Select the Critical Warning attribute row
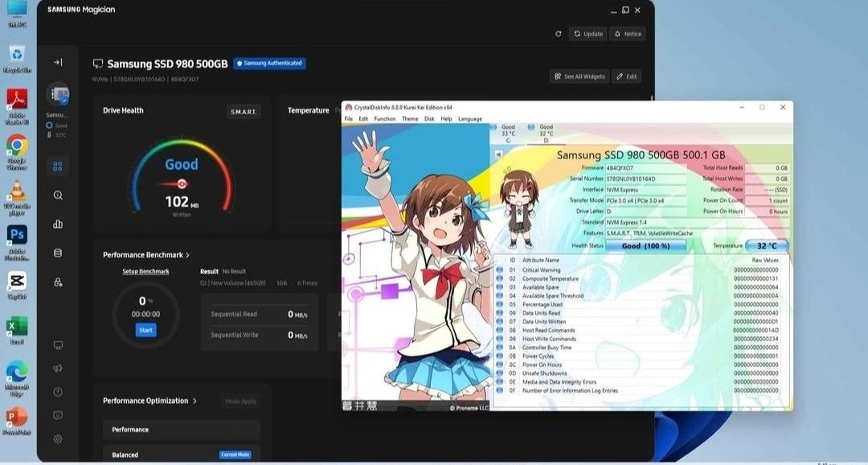The image size is (868, 465). pyautogui.click(x=638, y=270)
